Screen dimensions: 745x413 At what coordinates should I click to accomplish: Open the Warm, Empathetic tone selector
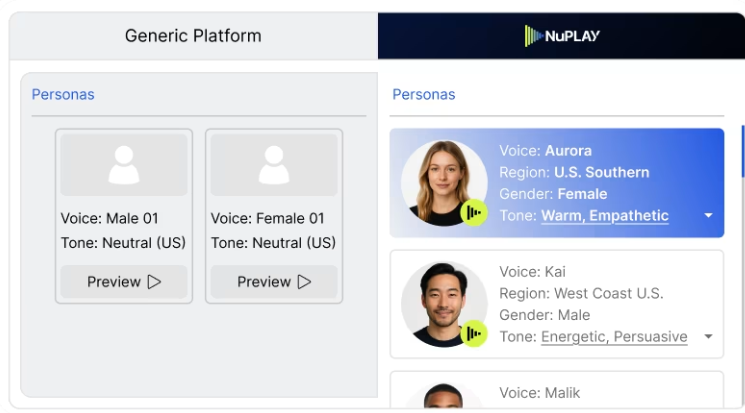pos(604,216)
